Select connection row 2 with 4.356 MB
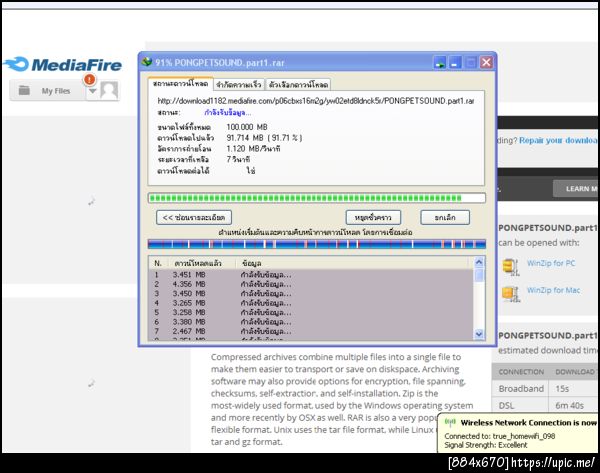600x473 pixels. point(311,284)
